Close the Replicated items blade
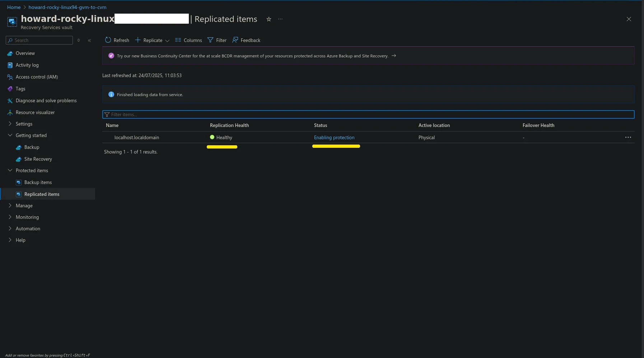This screenshot has height=358, width=644. (629, 19)
